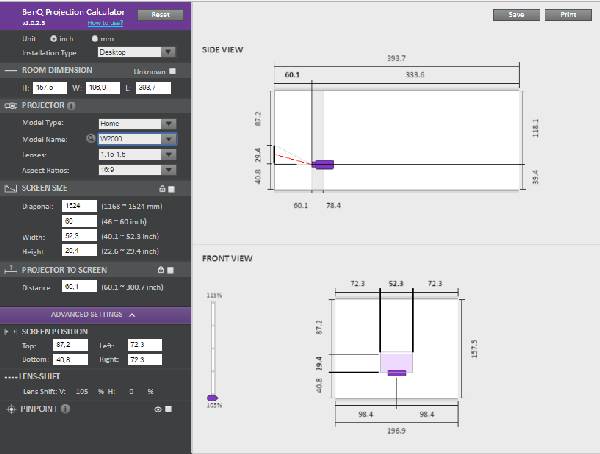Click the vertical lens shift slider track
The height and width of the screenshot is (454, 600).
pos(213,348)
